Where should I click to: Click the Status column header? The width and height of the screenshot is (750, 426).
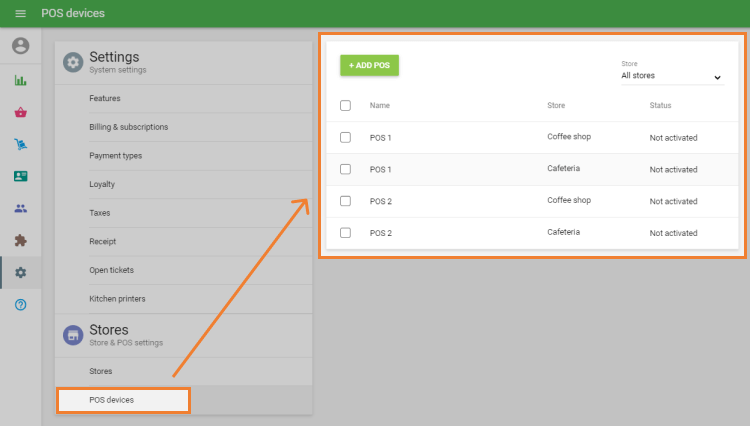tap(660, 106)
